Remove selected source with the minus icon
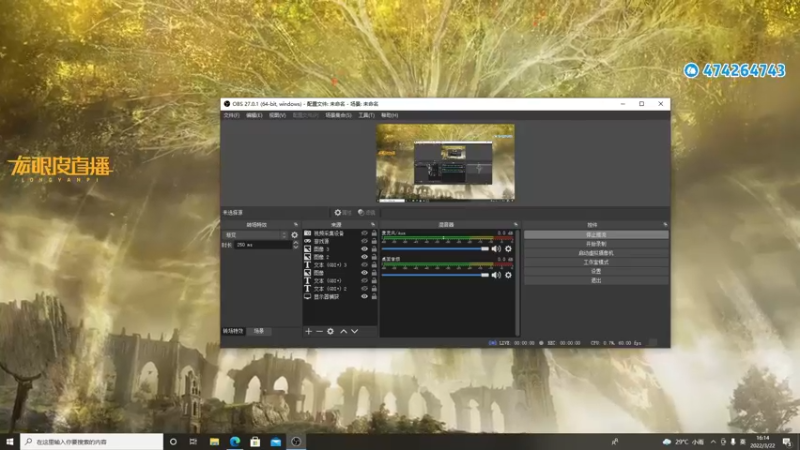The height and width of the screenshot is (450, 800). click(319, 331)
